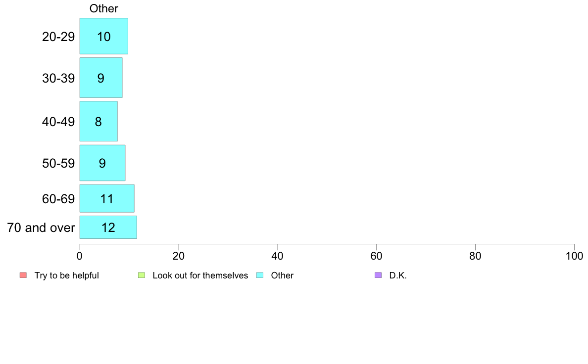Click the Other column heading above bars
This screenshot has height=364, width=588.
pos(104,8)
